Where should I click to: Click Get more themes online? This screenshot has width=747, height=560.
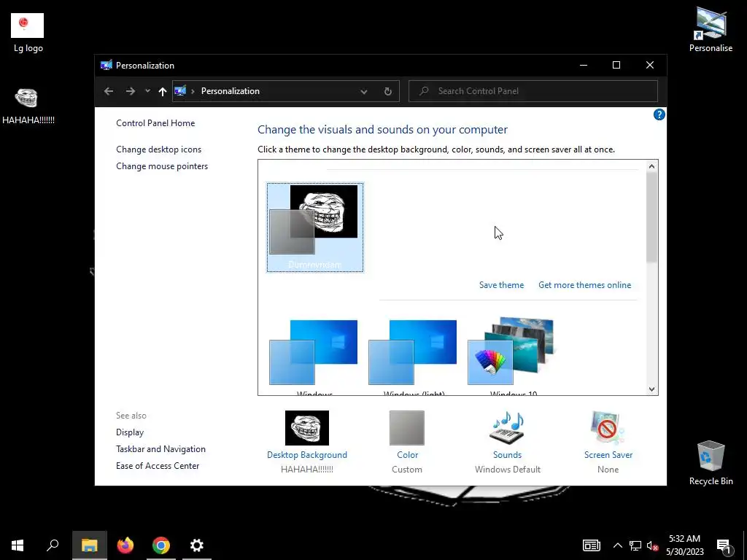(x=584, y=285)
